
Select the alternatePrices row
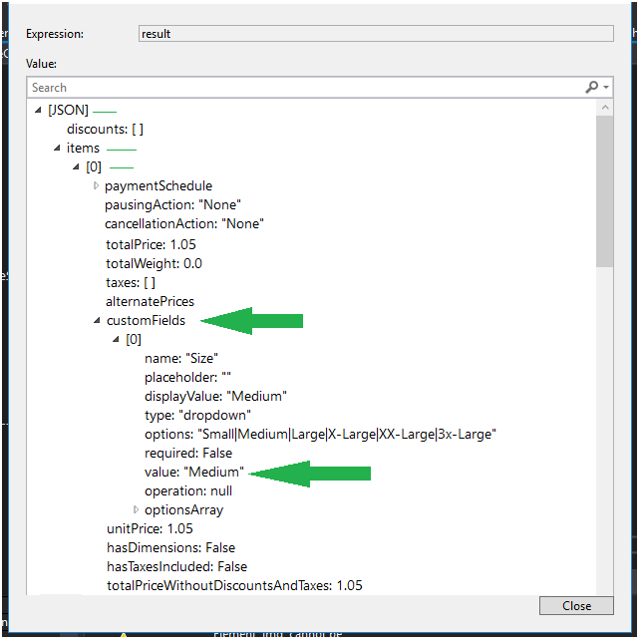(x=150, y=301)
